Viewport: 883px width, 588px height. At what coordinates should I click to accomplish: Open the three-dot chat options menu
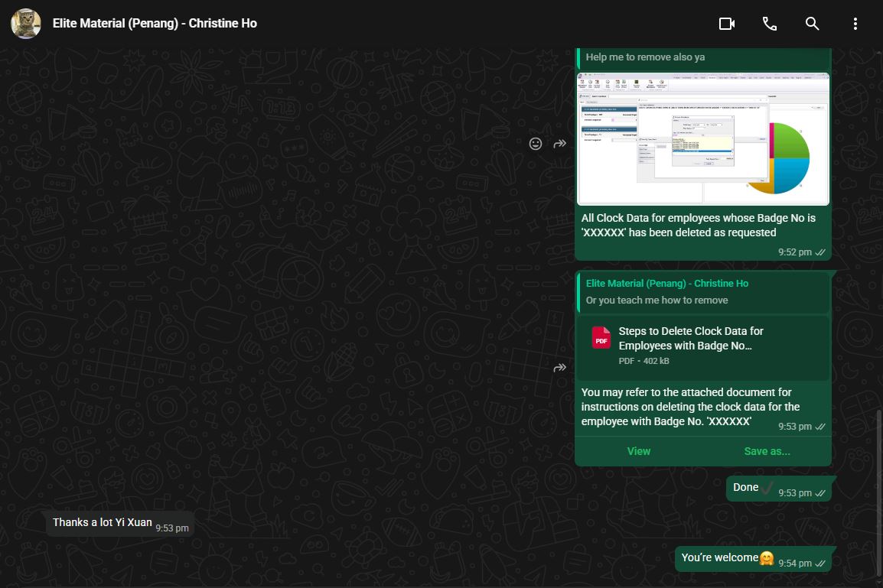tap(855, 24)
